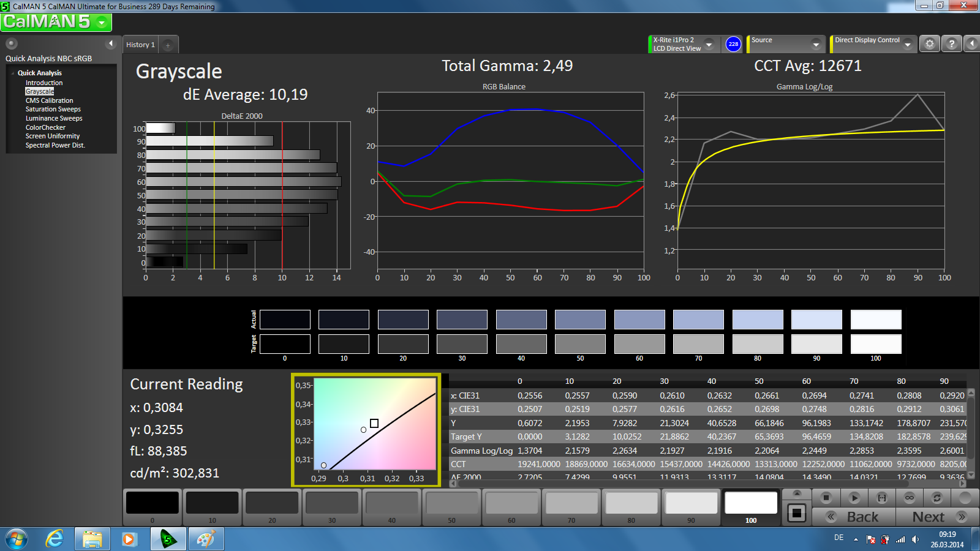This screenshot has width=980, height=551.
Task: Toggle the black pattern window square button
Action: (796, 513)
